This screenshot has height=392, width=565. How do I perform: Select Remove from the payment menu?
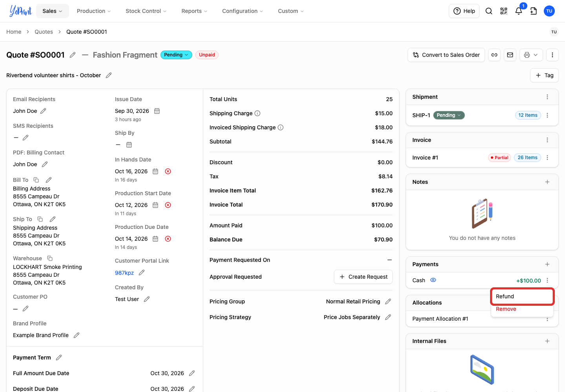pos(522,309)
